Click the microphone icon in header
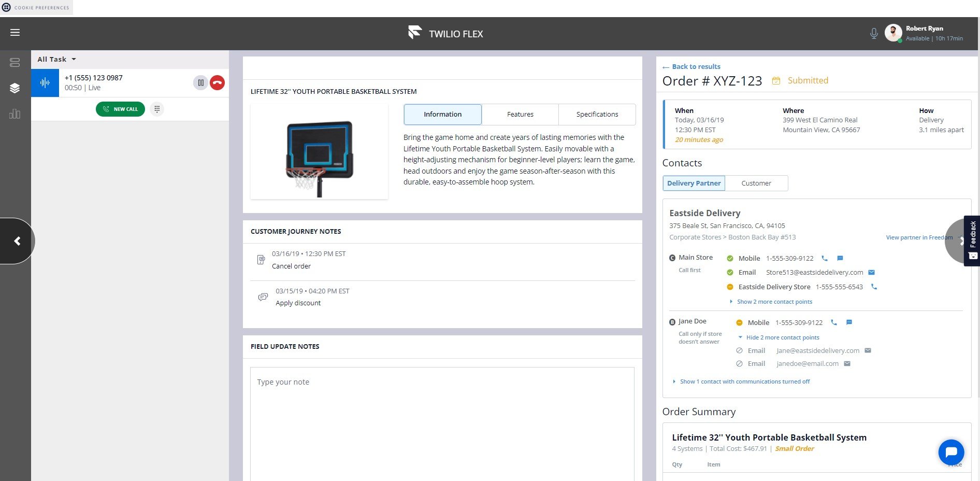Image resolution: width=980 pixels, height=481 pixels. click(x=874, y=34)
